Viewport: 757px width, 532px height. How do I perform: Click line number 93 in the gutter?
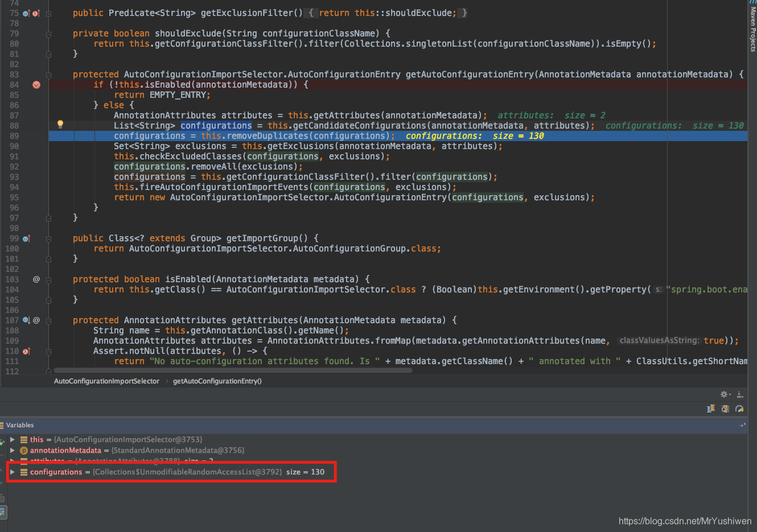click(x=14, y=167)
